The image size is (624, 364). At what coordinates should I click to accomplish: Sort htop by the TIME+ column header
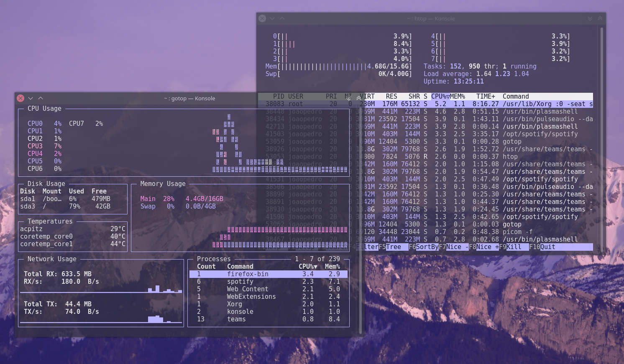[x=486, y=97]
